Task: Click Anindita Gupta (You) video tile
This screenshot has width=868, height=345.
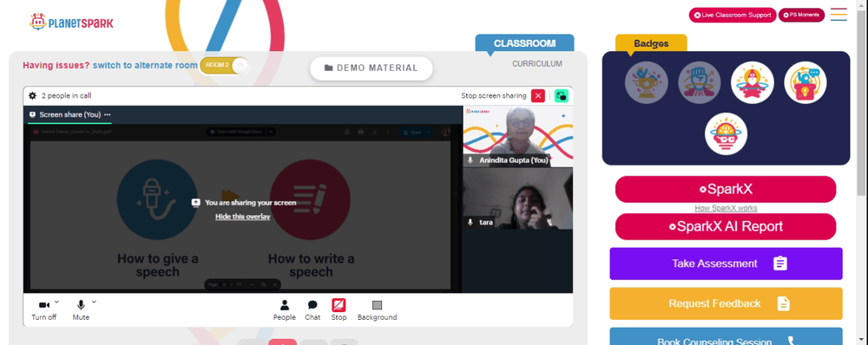Action: coord(517,136)
